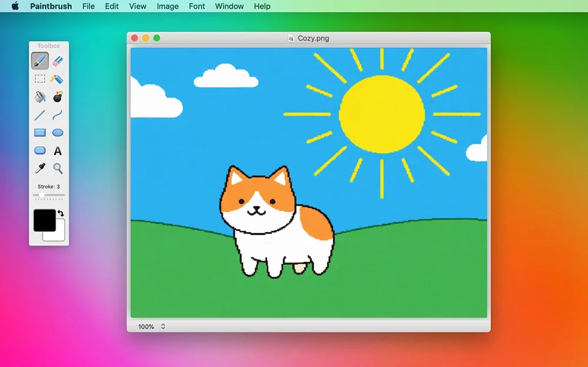This screenshot has height=367, width=588.
Task: Select the Bomb tool
Action: click(58, 97)
